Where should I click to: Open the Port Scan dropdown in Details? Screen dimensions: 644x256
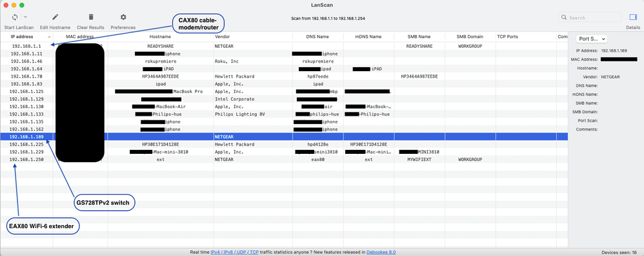tap(592, 39)
